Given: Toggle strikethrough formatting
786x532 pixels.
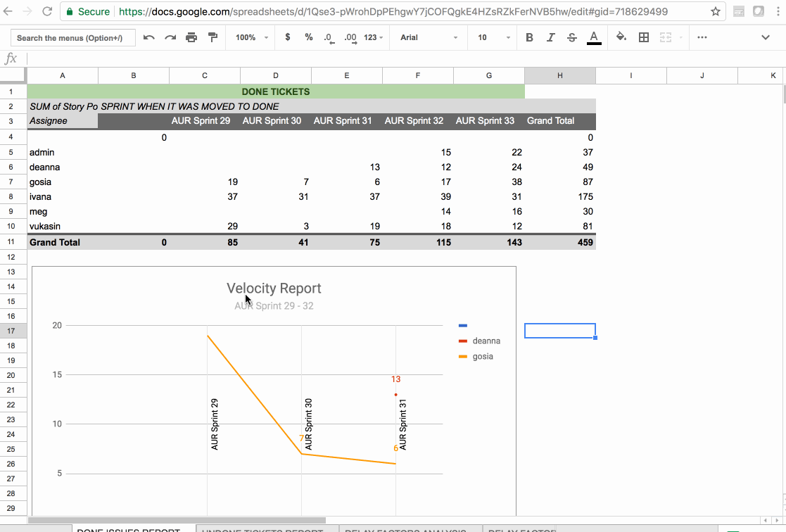Looking at the screenshot, I should click(x=572, y=37).
